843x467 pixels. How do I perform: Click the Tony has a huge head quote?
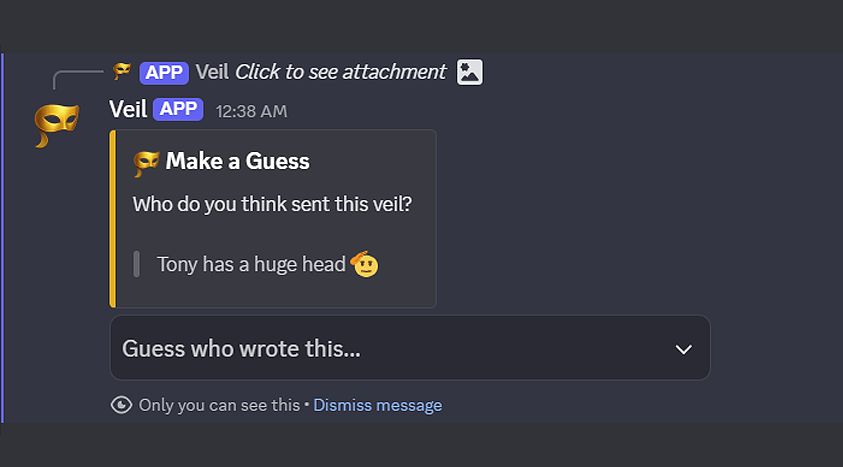[x=250, y=265]
